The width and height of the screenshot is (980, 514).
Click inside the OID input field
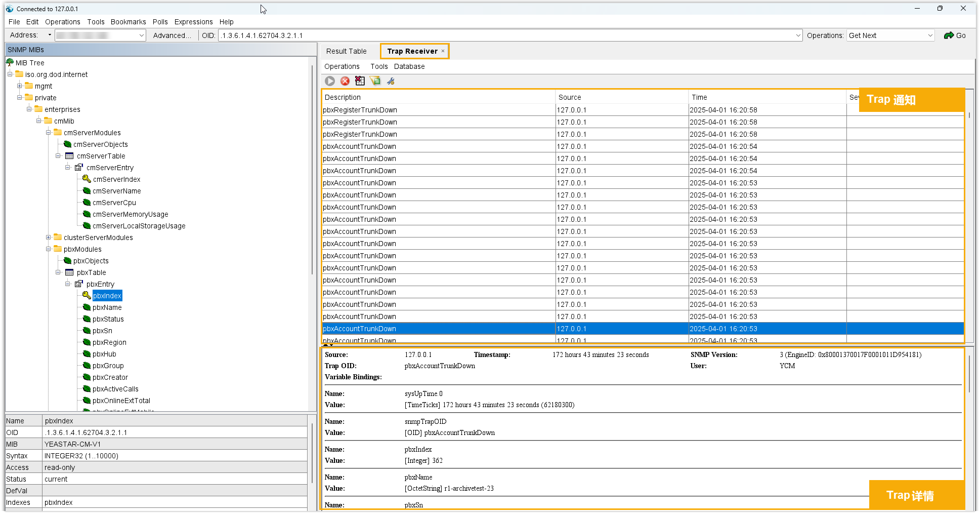click(x=506, y=35)
